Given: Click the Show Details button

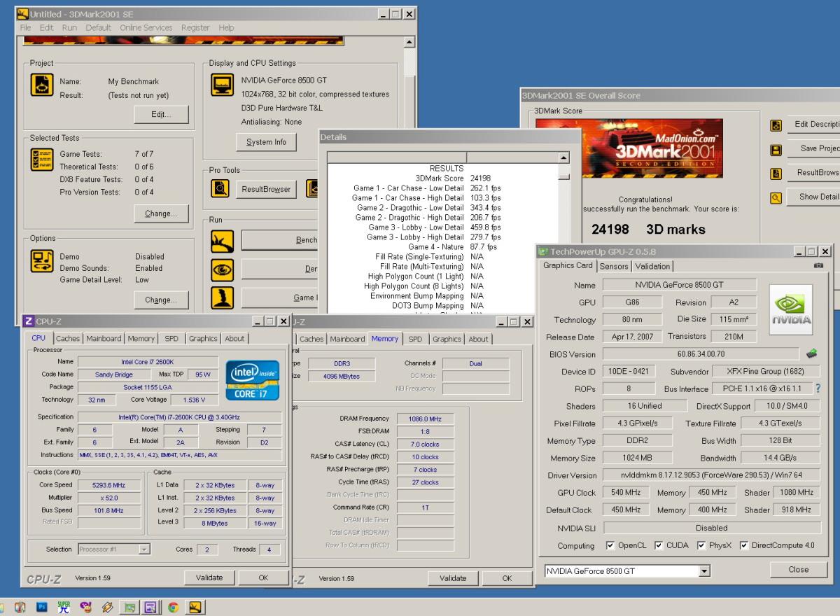Looking at the screenshot, I should 814,197.
